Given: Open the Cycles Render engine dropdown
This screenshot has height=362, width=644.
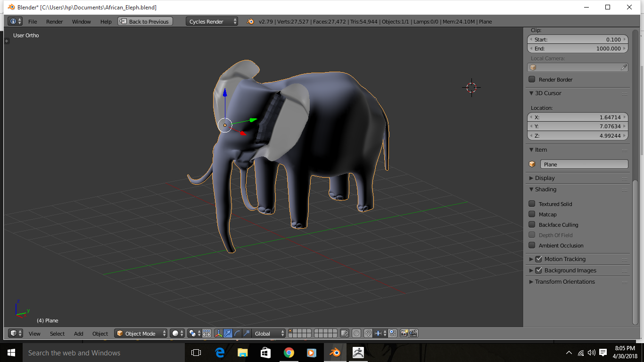Looking at the screenshot, I should (x=212, y=21).
